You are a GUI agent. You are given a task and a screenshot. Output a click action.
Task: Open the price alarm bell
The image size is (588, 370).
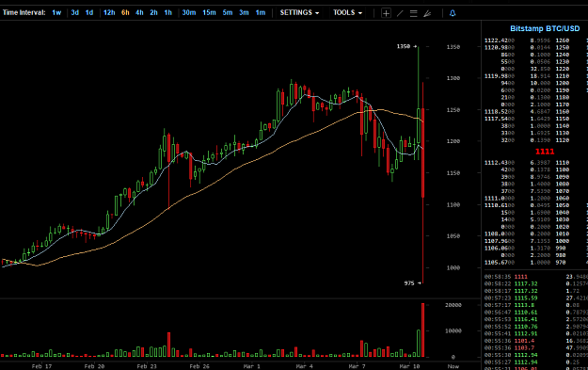(x=453, y=13)
